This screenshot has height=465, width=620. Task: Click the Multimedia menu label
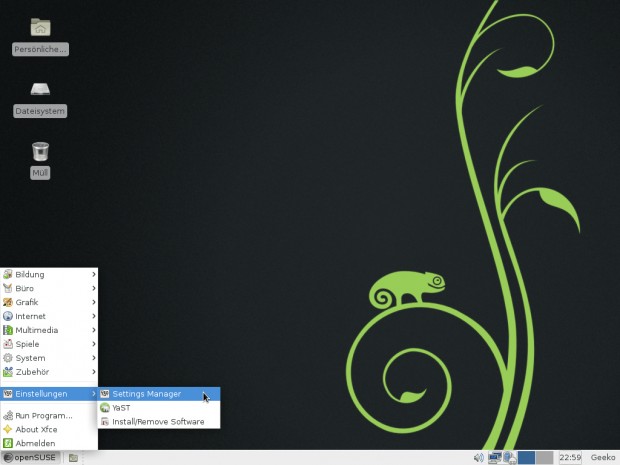pos(37,330)
